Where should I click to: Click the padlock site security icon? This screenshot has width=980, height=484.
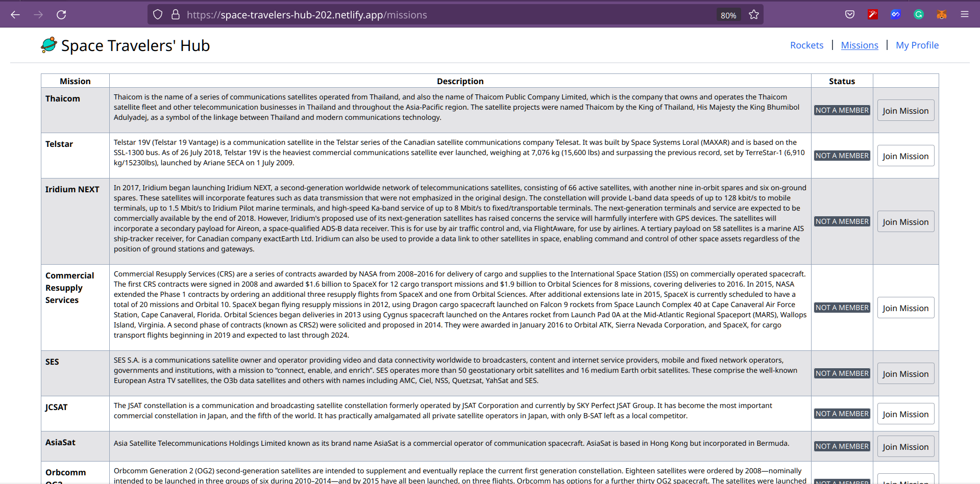pos(176,15)
